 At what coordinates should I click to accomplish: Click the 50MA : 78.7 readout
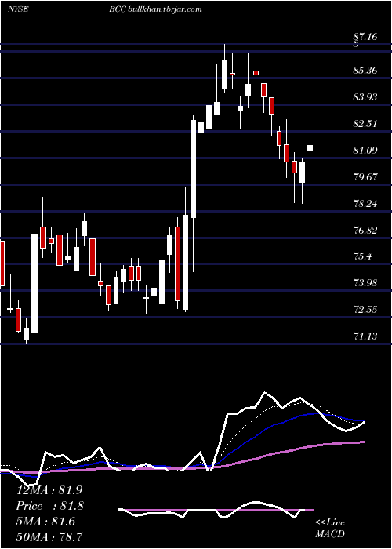pos(50,536)
